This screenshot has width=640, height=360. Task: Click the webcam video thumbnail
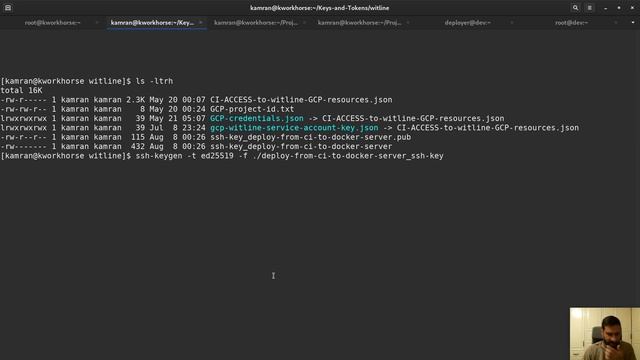[x=605, y=334]
